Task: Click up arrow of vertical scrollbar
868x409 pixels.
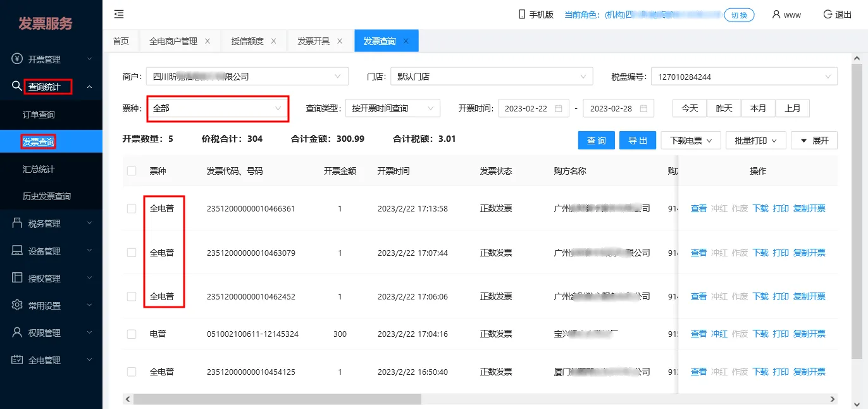Action: [x=857, y=58]
